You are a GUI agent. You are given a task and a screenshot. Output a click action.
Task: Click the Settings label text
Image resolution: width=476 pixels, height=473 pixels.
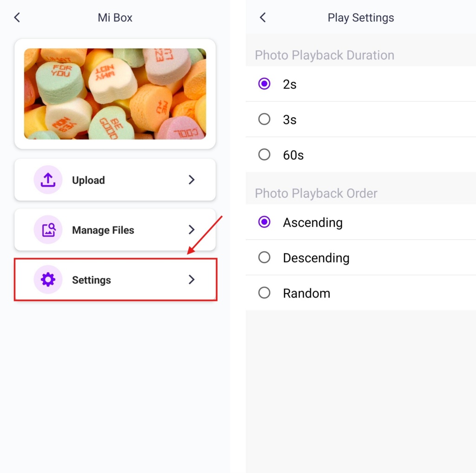(x=92, y=280)
